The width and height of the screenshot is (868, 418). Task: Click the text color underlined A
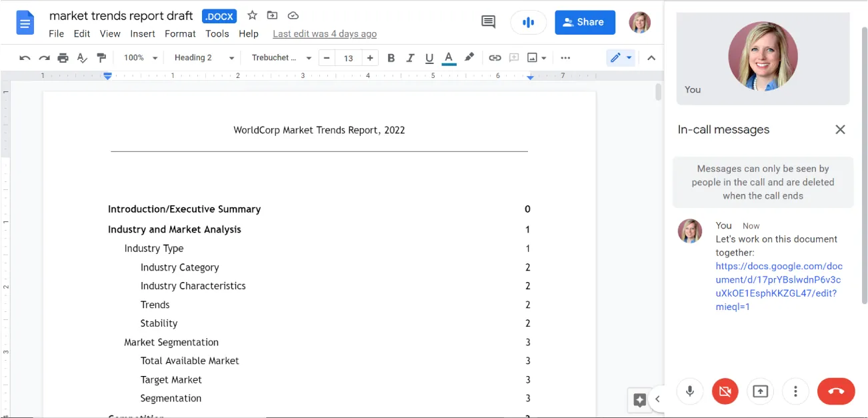coord(449,58)
